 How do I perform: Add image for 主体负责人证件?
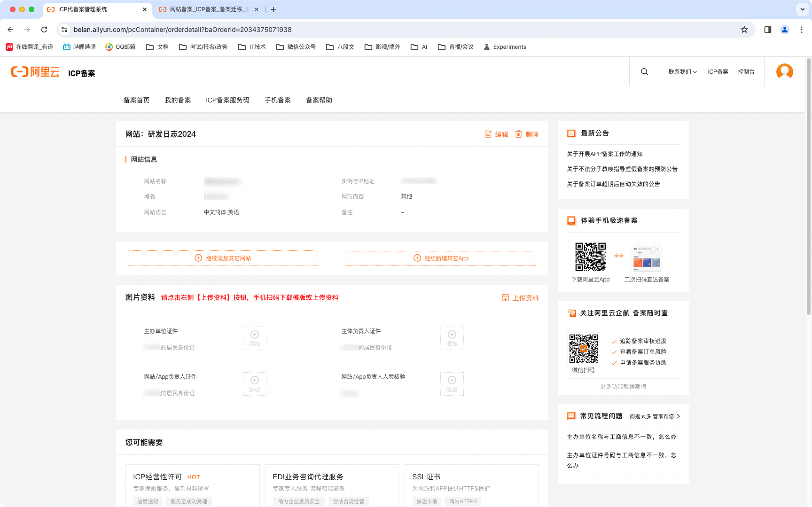point(452,338)
